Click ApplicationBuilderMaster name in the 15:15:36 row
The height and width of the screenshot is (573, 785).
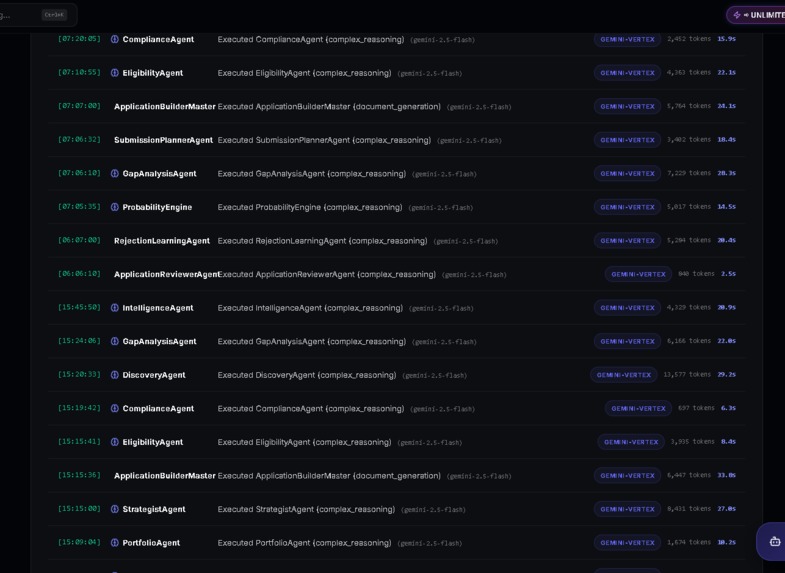coord(165,476)
